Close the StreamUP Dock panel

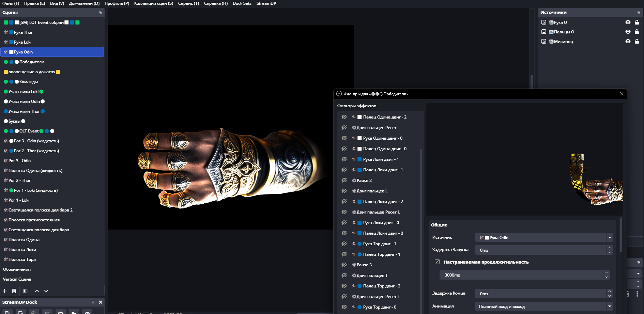pos(101,302)
